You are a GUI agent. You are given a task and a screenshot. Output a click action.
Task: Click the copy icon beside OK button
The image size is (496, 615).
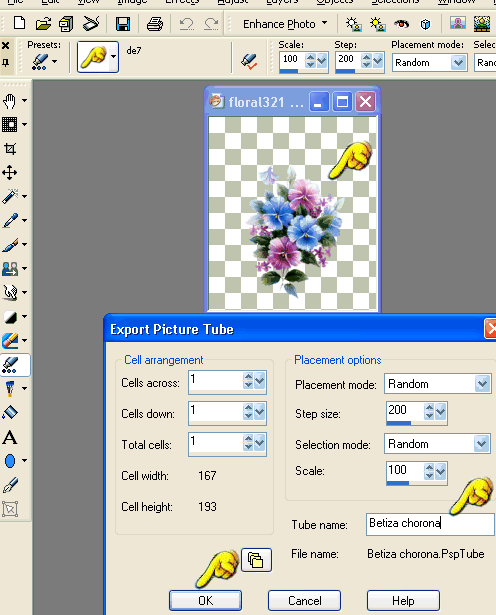256,560
